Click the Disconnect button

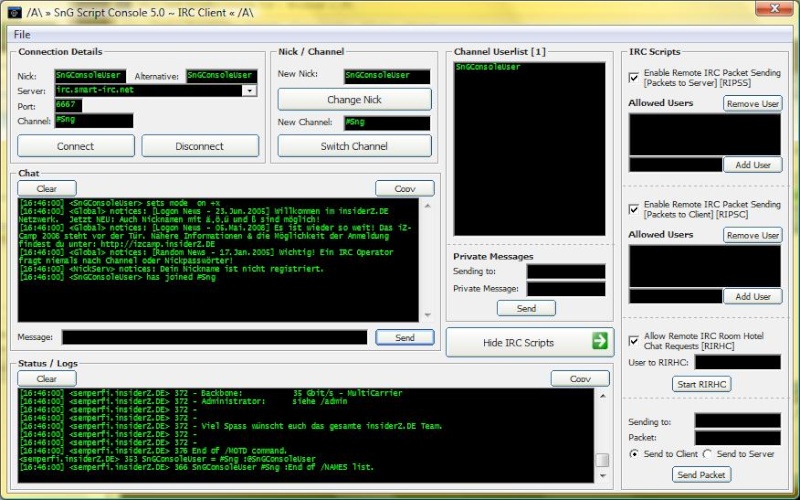pos(200,146)
